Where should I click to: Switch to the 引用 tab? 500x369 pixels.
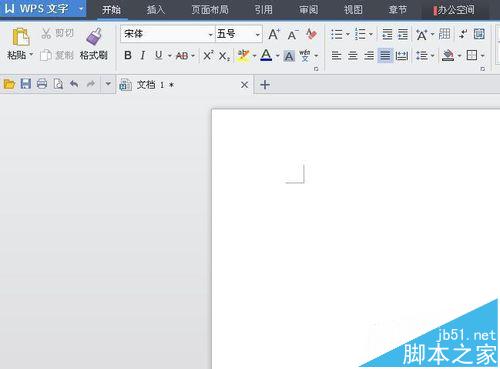point(264,10)
